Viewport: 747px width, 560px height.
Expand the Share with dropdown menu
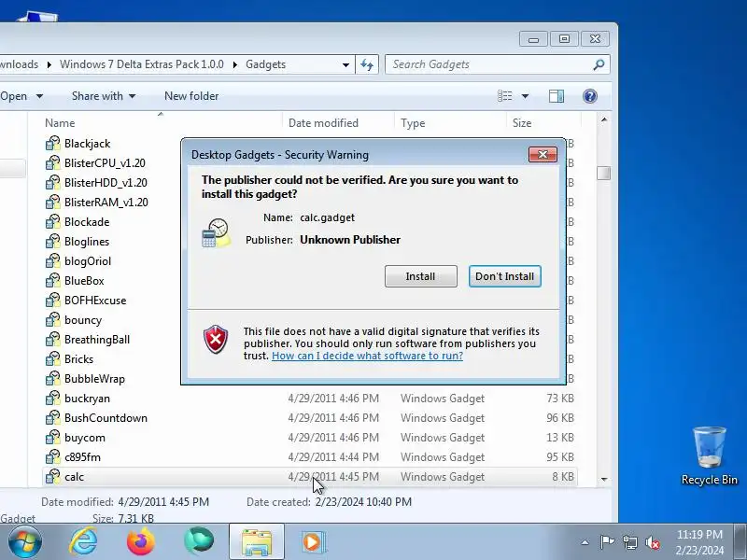click(132, 96)
